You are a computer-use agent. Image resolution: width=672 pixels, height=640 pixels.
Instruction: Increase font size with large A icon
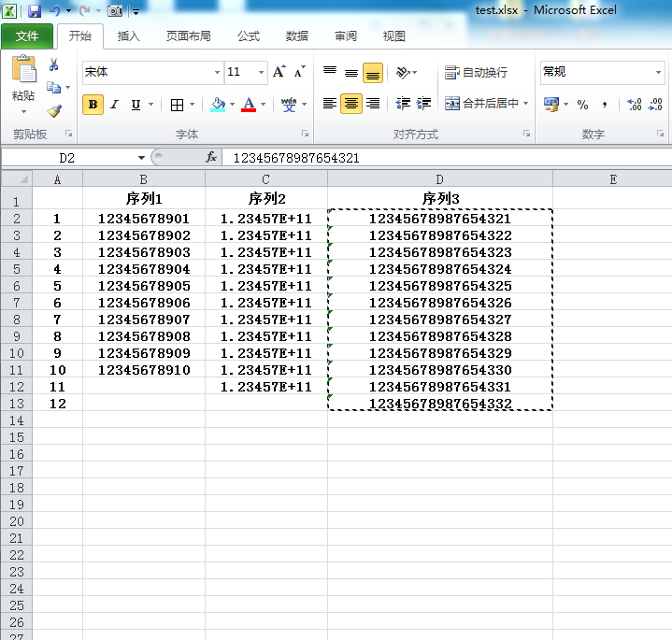click(x=279, y=72)
